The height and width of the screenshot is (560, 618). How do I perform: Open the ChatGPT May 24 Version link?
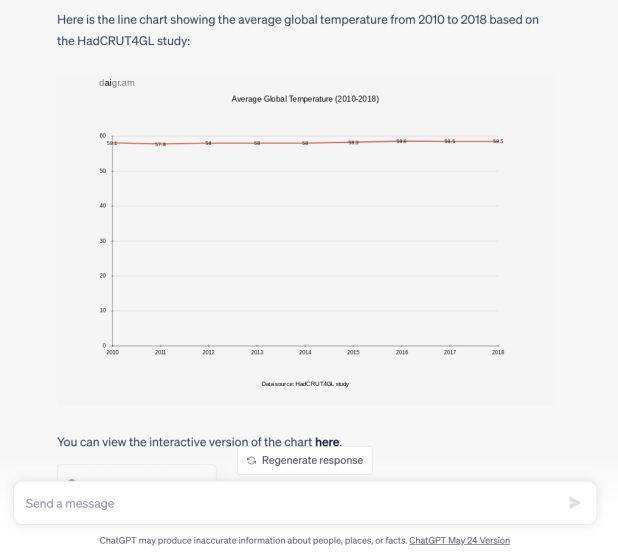[459, 540]
